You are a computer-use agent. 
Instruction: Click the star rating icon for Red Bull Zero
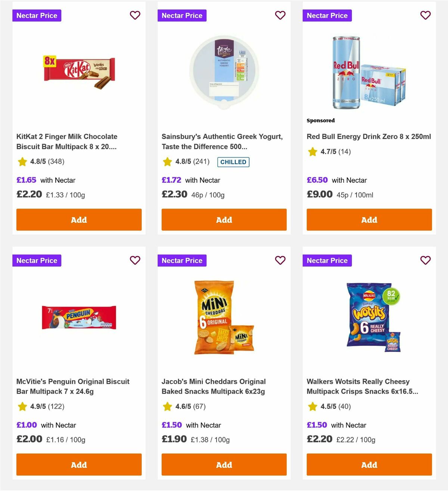pos(312,152)
